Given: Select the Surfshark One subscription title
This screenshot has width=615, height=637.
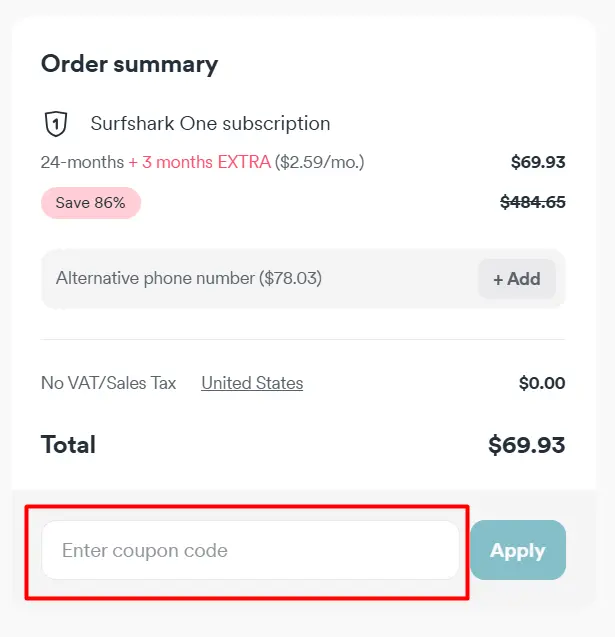Looking at the screenshot, I should click(x=210, y=124).
